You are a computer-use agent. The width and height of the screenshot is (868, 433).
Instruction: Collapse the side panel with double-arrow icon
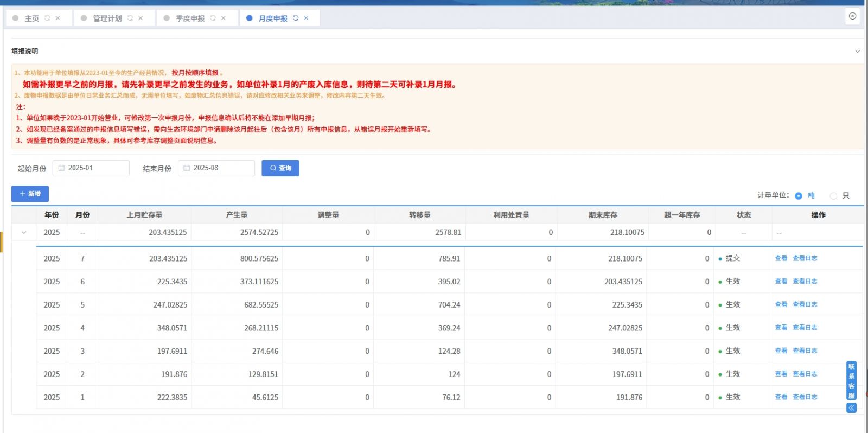(851, 407)
